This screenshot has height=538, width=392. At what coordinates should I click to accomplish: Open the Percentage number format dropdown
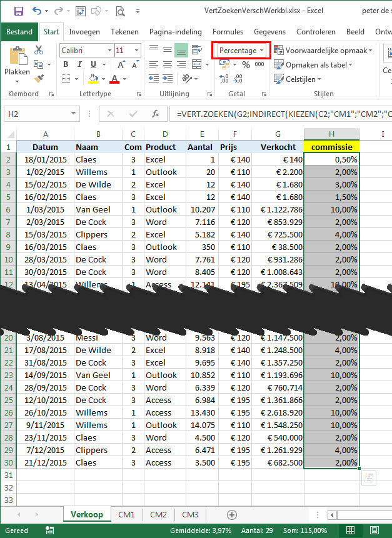coord(261,51)
